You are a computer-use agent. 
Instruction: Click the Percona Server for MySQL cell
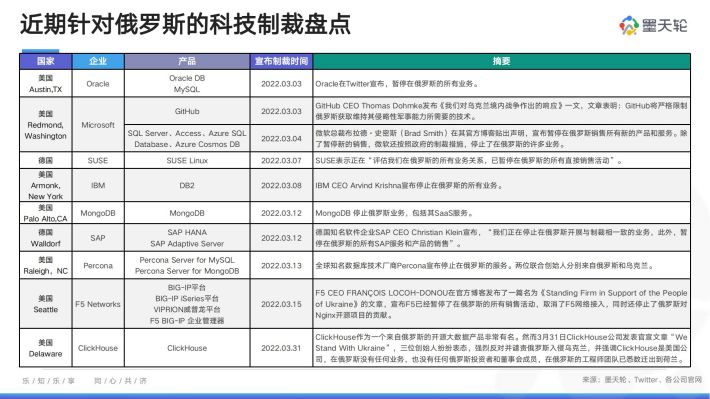187,265
